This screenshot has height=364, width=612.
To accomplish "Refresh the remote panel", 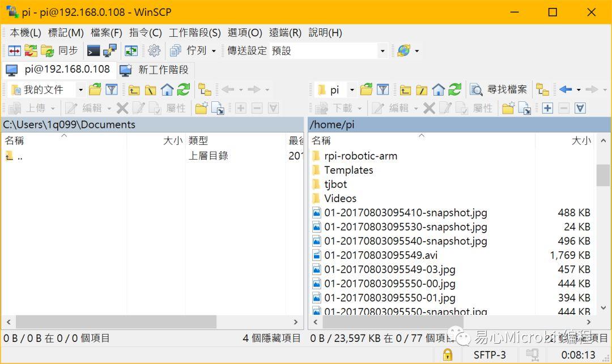I will (454, 89).
